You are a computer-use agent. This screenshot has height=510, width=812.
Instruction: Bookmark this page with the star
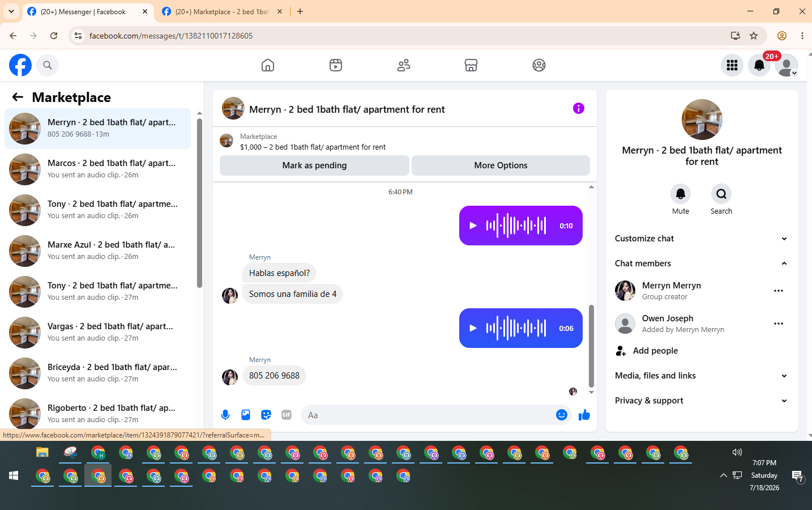coord(754,36)
